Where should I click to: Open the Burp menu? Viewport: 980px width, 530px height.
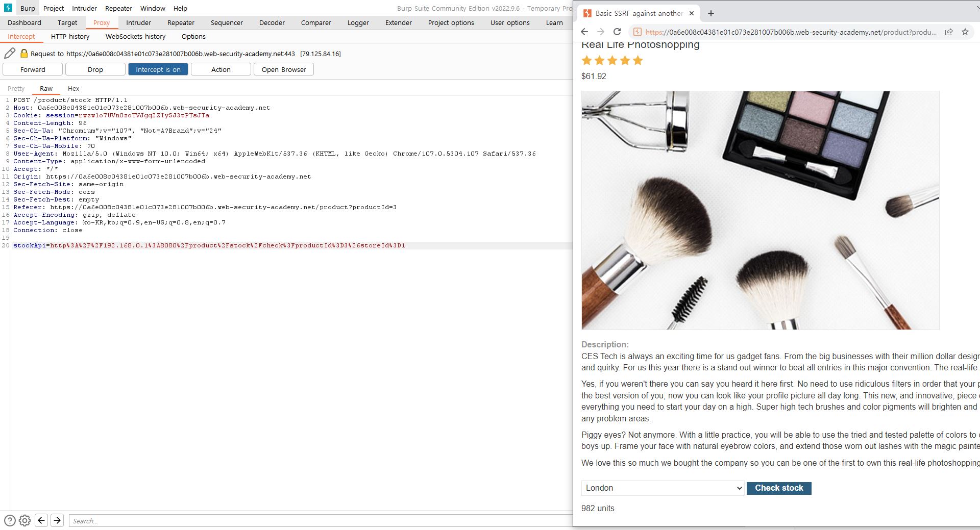[28, 8]
